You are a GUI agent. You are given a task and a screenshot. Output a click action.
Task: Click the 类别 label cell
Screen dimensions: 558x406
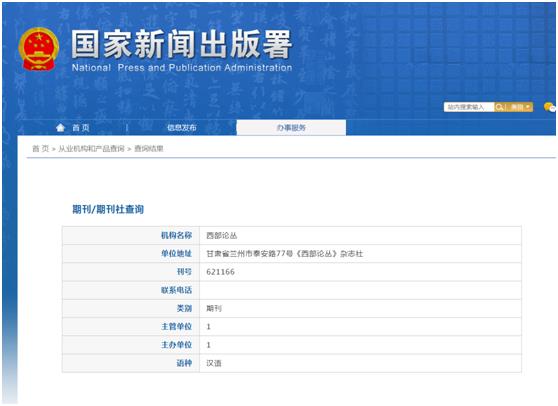point(131,308)
